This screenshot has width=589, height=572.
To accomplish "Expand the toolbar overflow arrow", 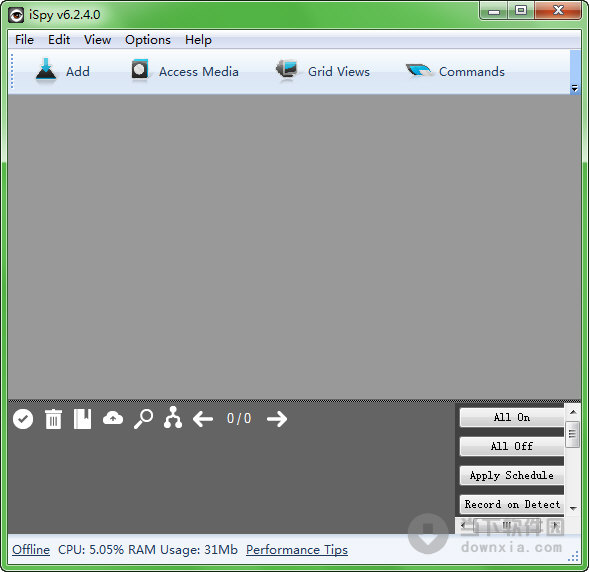I will coord(575,89).
